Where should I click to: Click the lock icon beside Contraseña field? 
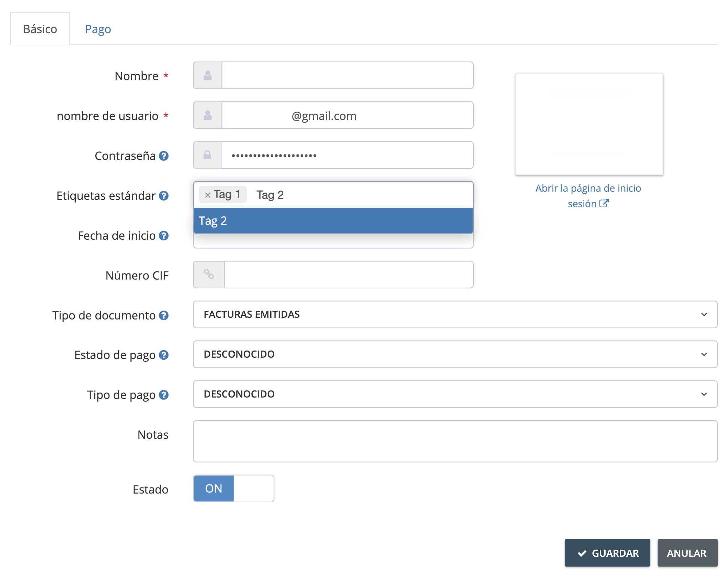(207, 155)
